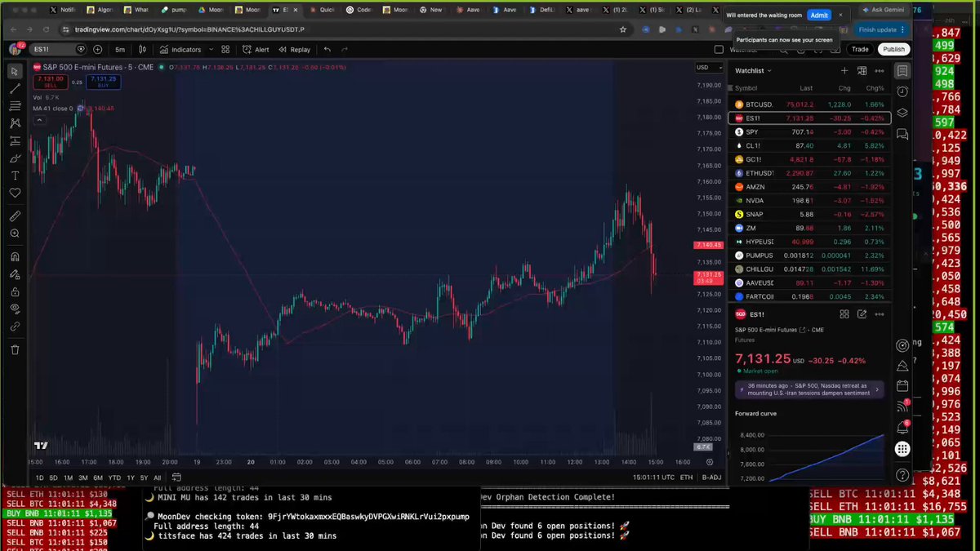Undo the last chart action
Image resolution: width=980 pixels, height=551 pixels.
pyautogui.click(x=327, y=49)
